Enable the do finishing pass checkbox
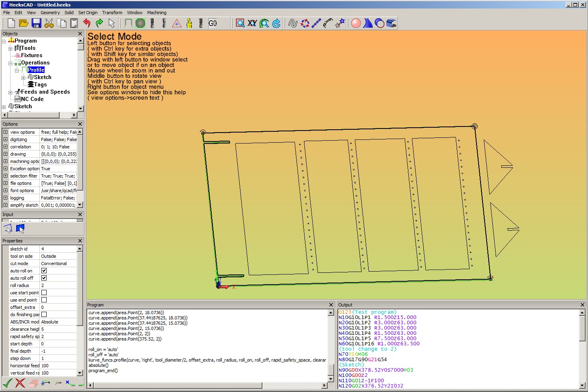 pos(44,315)
